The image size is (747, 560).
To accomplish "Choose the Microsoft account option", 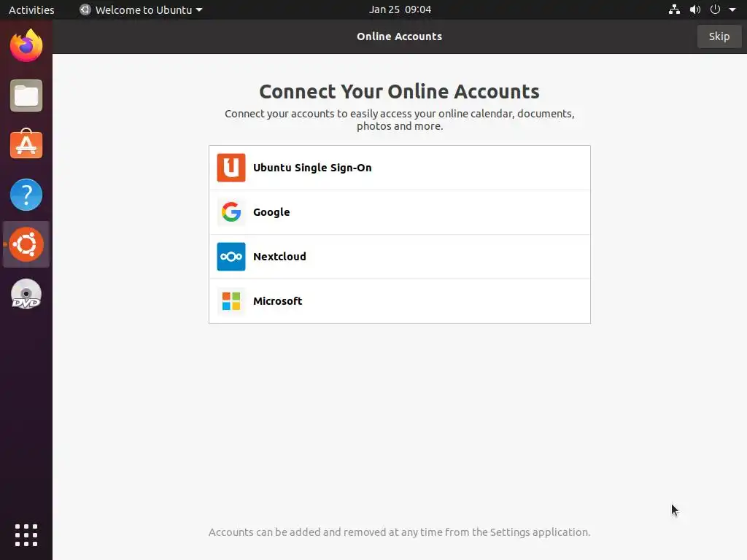I will point(400,301).
